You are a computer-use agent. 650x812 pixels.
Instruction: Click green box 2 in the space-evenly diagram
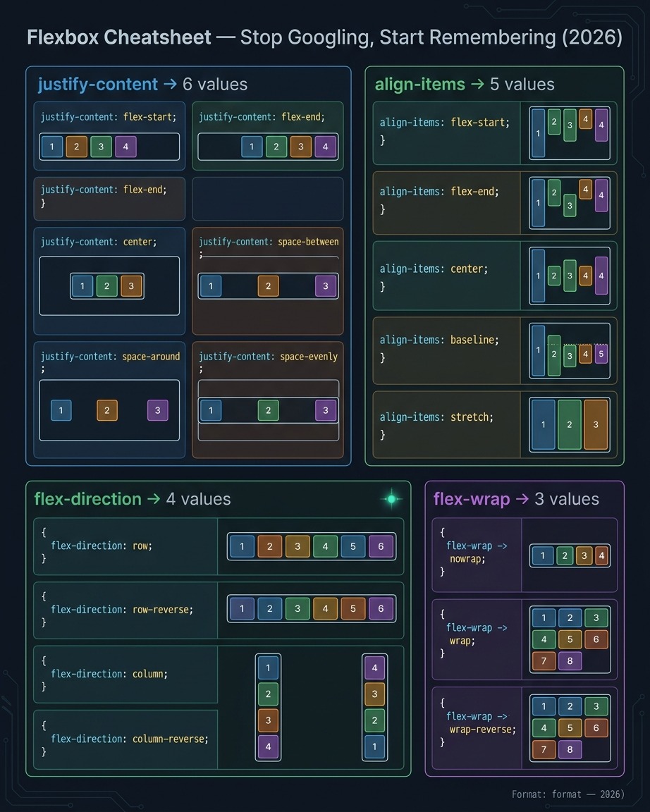[269, 410]
